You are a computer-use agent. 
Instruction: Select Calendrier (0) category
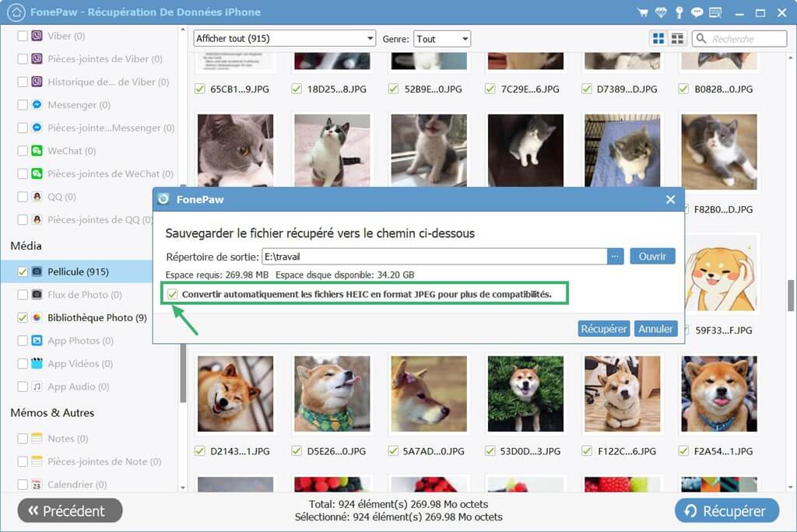point(77,485)
